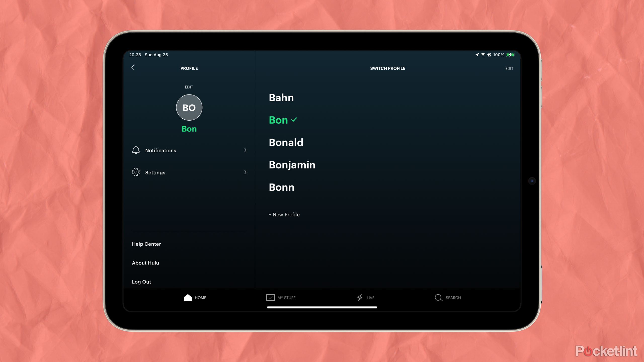Expand Notifications settings chevron
Screen dimensions: 644x362
(x=246, y=150)
